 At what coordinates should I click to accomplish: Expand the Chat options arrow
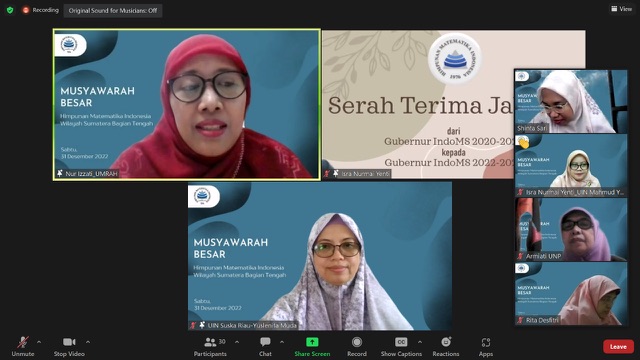pos(282,342)
